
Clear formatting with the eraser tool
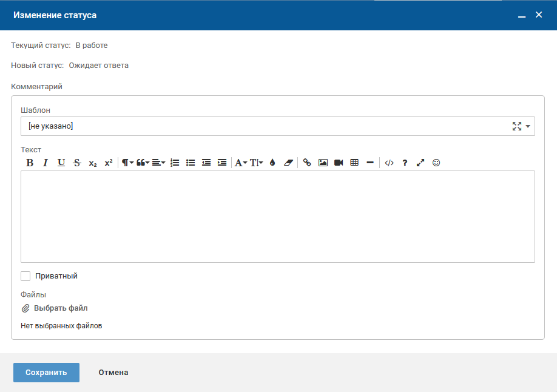(288, 163)
